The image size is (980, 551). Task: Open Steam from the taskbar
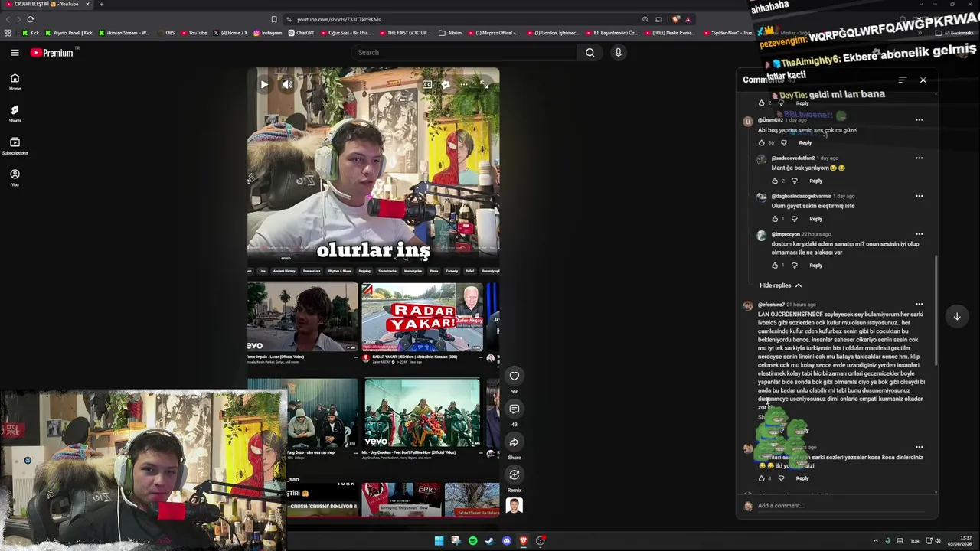[489, 541]
